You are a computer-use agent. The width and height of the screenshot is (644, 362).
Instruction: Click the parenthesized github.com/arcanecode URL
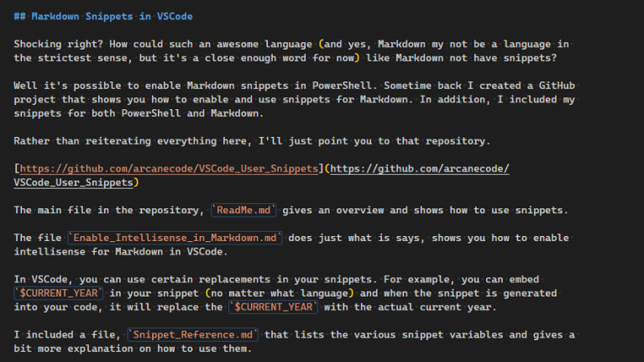point(419,169)
